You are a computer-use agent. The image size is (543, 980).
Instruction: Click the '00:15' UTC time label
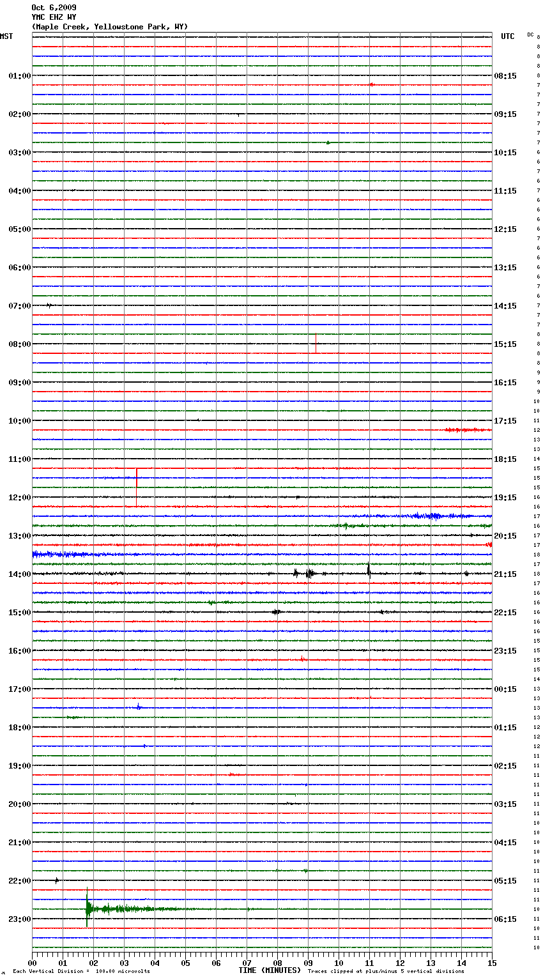pos(505,689)
